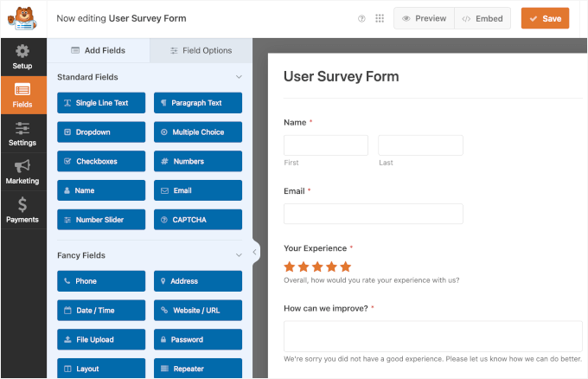Image resolution: width=588 pixels, height=379 pixels.
Task: Add a Repeater field
Action: pos(198,369)
